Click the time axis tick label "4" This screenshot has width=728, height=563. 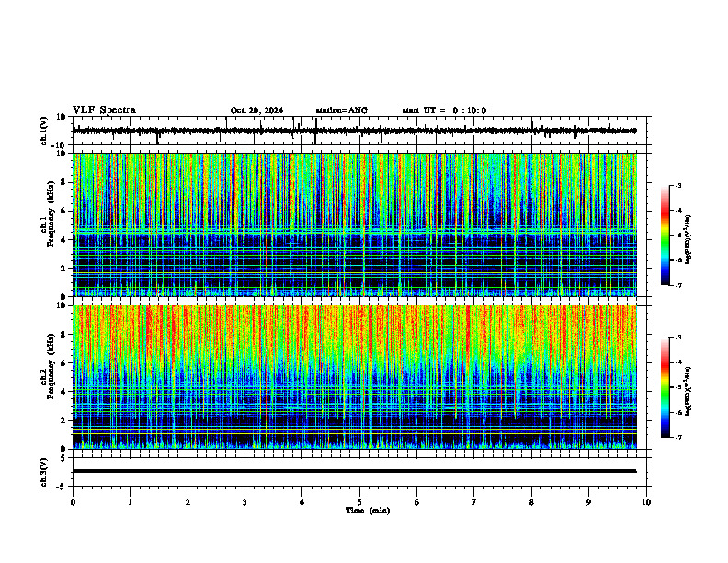(302, 502)
